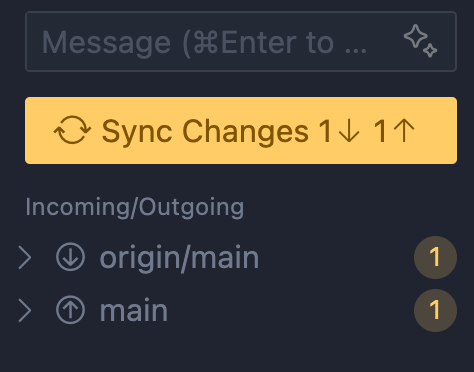Expand the origin/main chevron
This screenshot has width=474, height=372.
(25, 257)
